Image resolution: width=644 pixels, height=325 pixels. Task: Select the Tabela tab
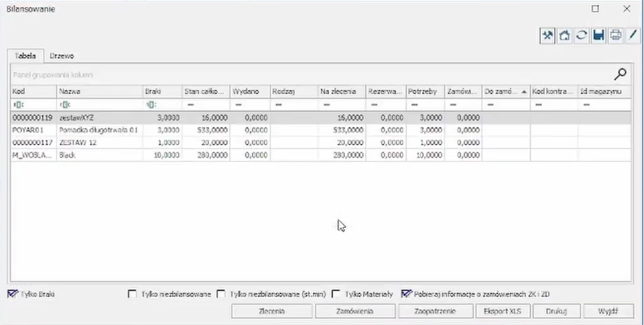pyautogui.click(x=25, y=56)
